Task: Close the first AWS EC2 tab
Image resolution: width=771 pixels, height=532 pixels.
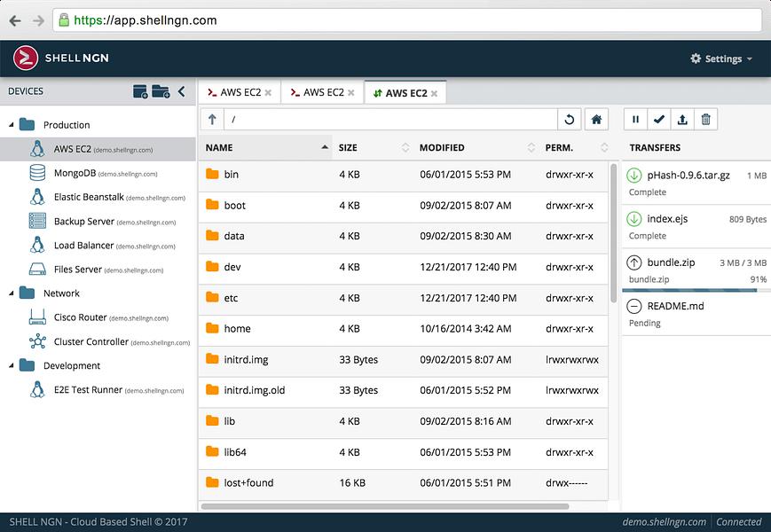Action: tap(268, 93)
